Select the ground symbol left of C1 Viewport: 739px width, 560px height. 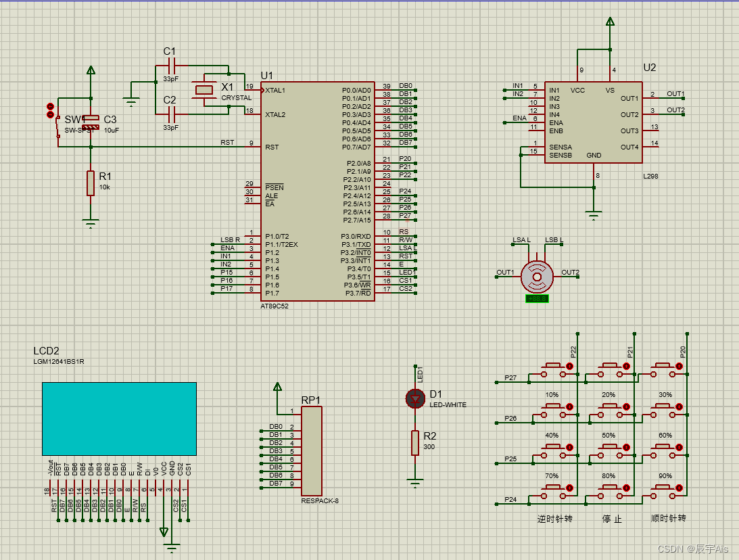coord(131,101)
